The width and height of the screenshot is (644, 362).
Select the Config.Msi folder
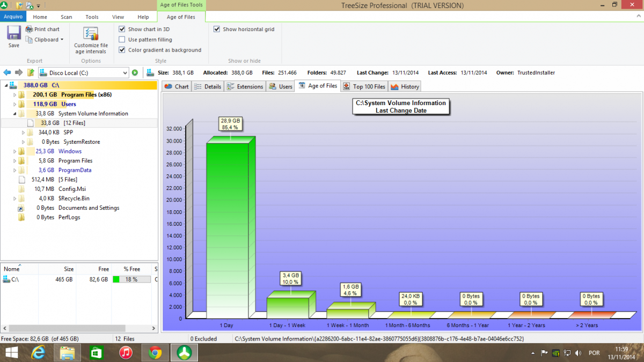click(x=72, y=189)
